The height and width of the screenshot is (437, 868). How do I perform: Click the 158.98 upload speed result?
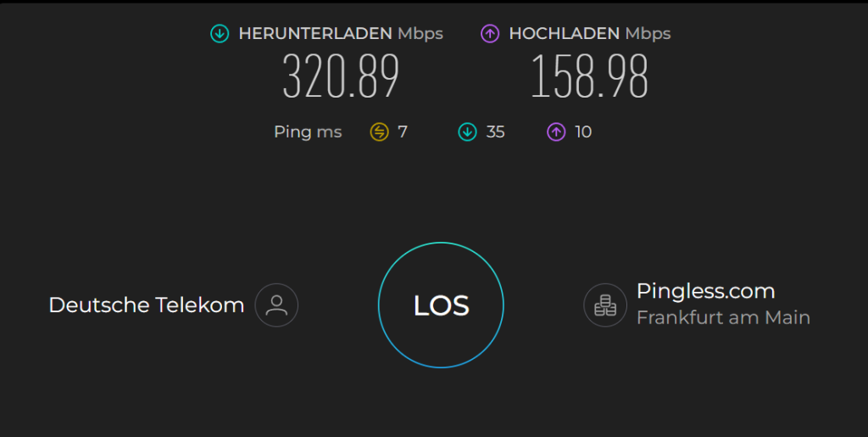click(589, 76)
